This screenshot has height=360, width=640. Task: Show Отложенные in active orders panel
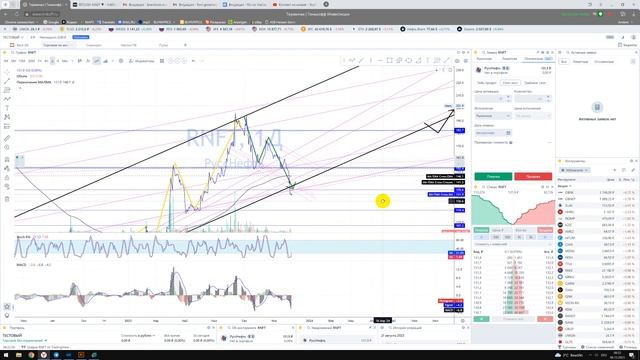(x=604, y=62)
